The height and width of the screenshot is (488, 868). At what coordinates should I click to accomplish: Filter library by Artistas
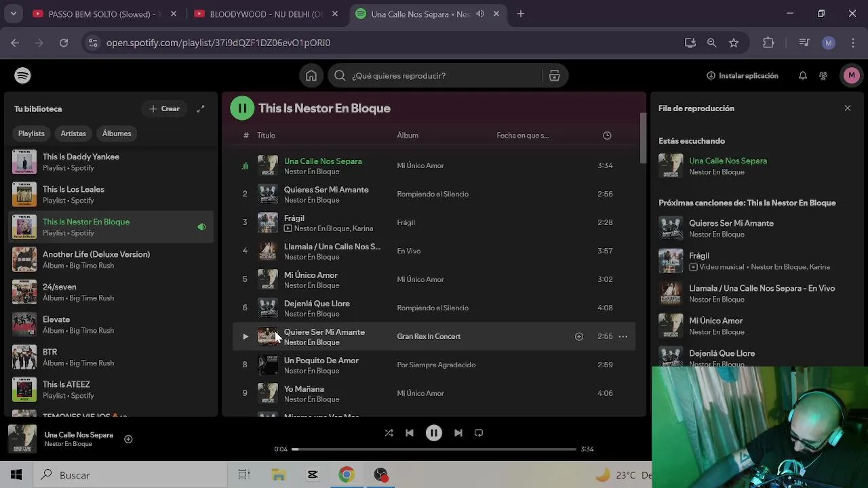[73, 134]
